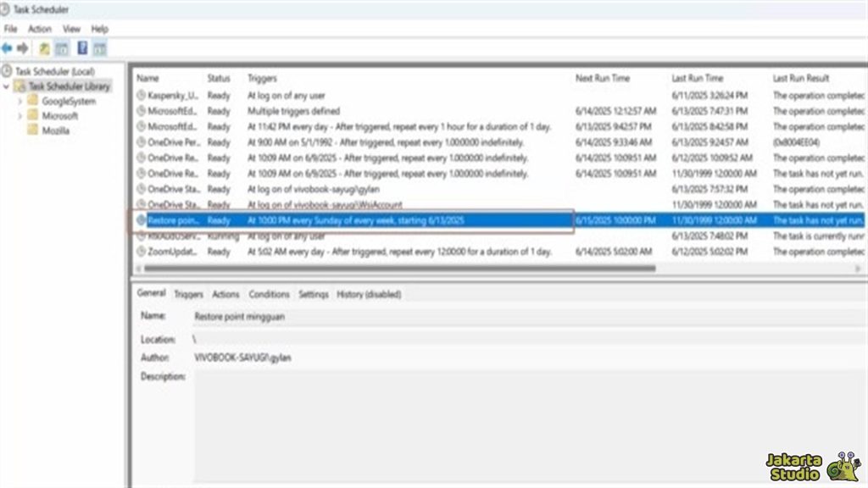
Task: Select the Task Scheduler (Local) clock icon
Action: pos(8,71)
